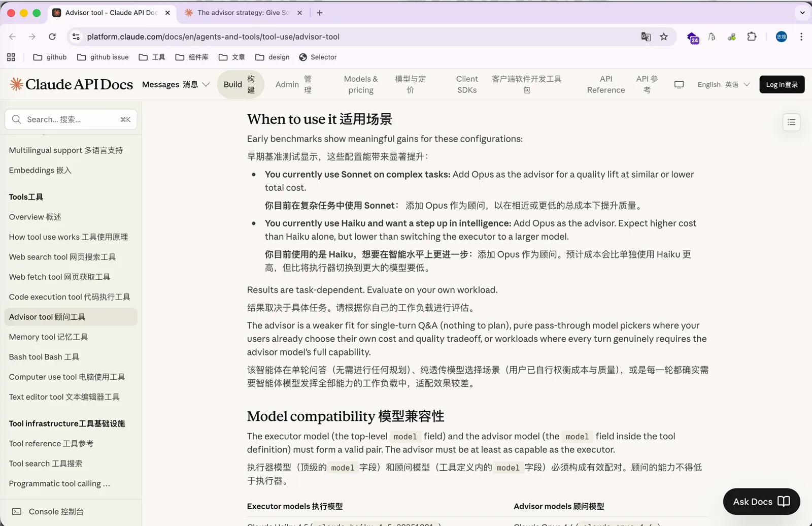Viewport: 812px width, 526px height.
Task: Open site information icon in address bar
Action: click(x=76, y=37)
